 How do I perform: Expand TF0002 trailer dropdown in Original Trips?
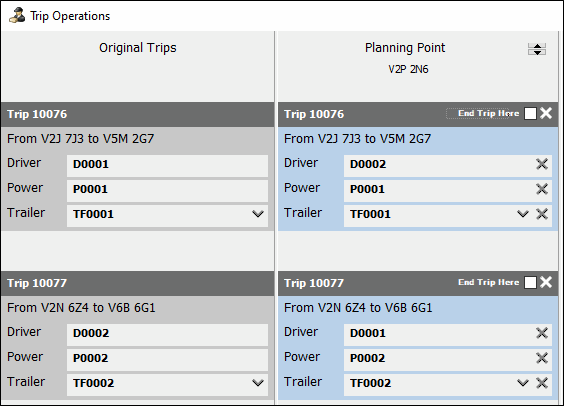click(258, 383)
